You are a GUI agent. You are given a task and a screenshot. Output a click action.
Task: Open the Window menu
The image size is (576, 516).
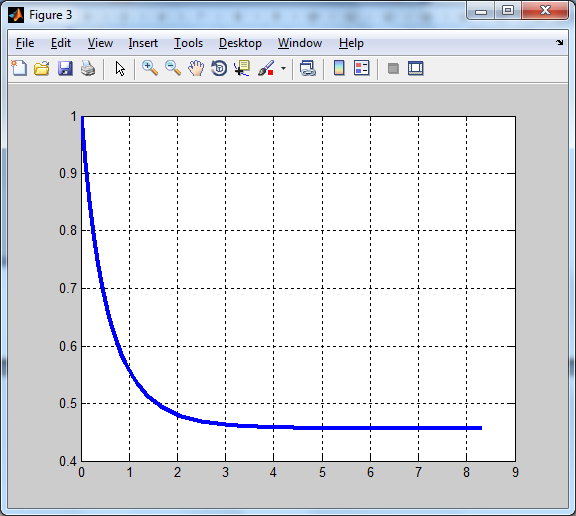coord(300,43)
